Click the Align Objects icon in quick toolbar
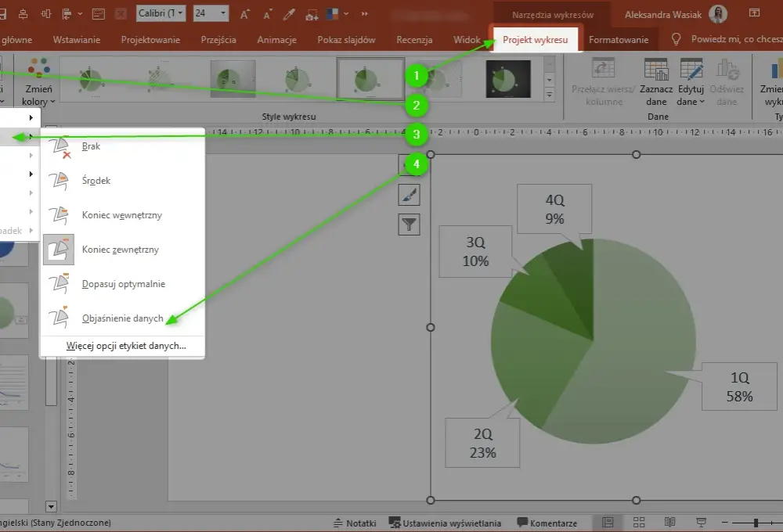The height and width of the screenshot is (532, 783). click(67, 14)
